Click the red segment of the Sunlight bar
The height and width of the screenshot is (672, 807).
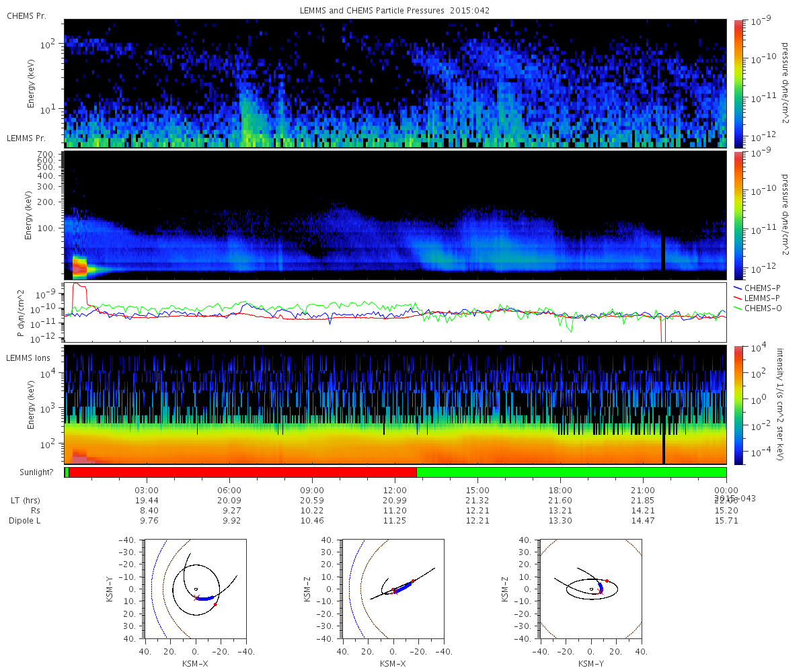pyautogui.click(x=242, y=472)
